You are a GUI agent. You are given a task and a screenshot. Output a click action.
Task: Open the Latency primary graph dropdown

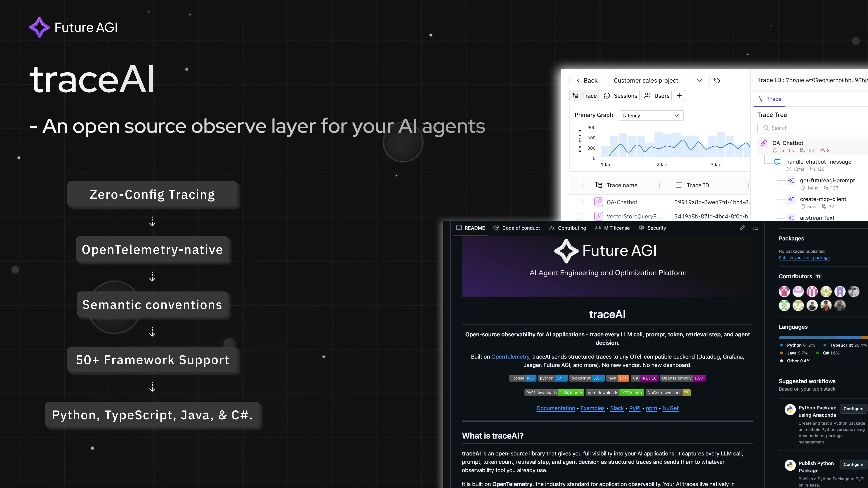[x=651, y=115]
